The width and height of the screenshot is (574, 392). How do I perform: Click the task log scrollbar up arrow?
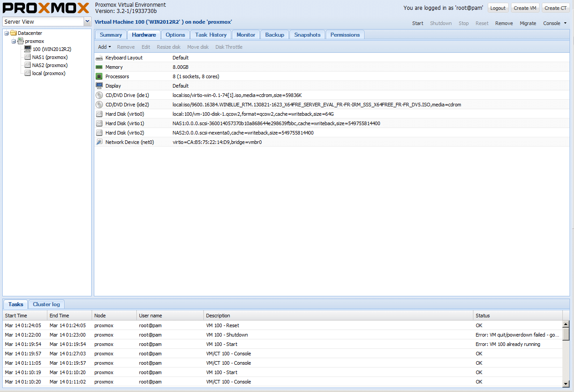[x=566, y=324]
